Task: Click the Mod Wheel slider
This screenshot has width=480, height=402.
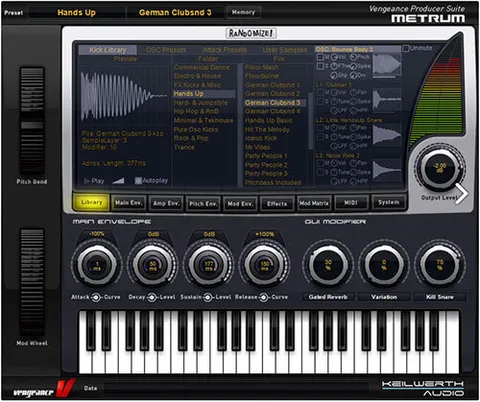Action: pos(32,282)
